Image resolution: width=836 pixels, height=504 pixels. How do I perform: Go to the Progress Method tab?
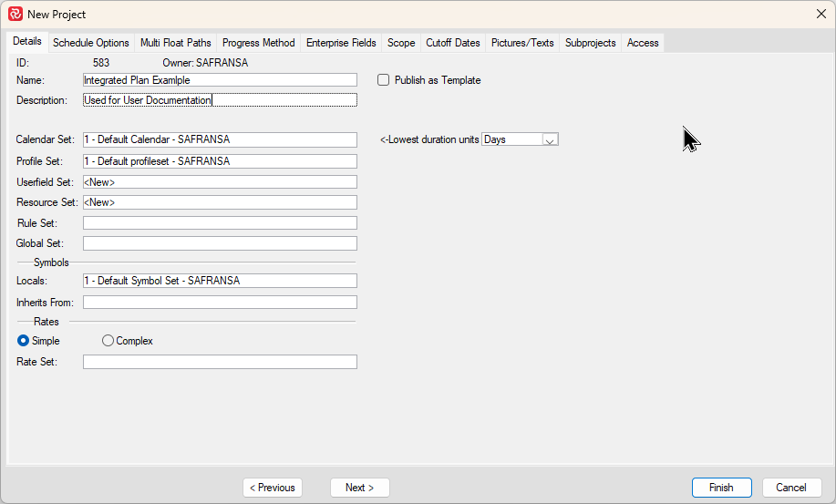tap(258, 43)
